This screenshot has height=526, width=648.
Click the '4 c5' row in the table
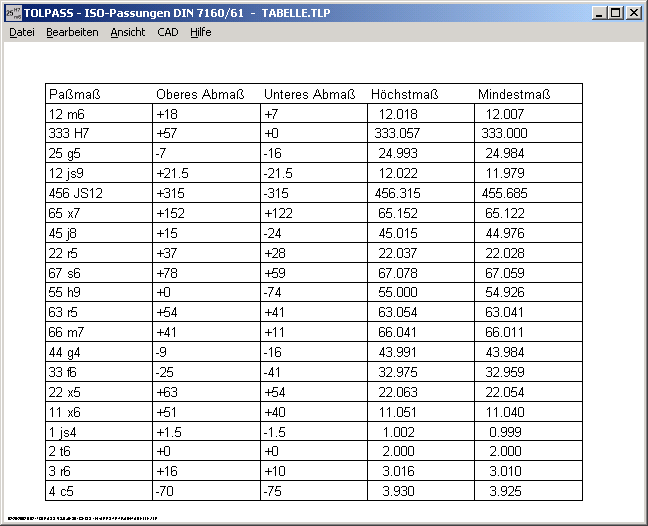[66, 491]
